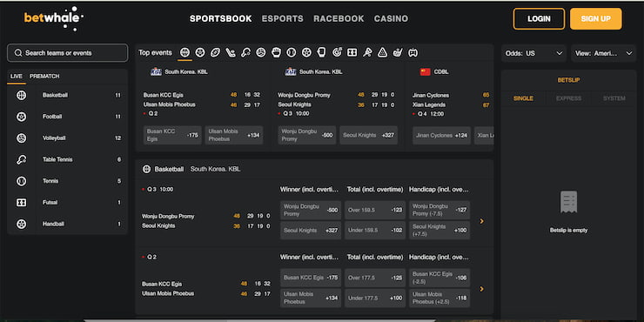644x322 pixels.
Task: Open Volleyball label in left sidebar
Action: click(54, 138)
